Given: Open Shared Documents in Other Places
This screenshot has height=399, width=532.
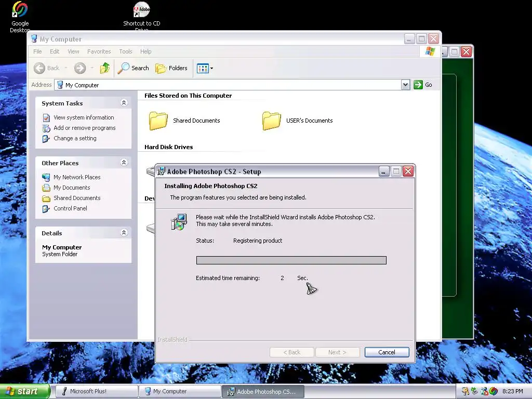Looking at the screenshot, I should (x=77, y=198).
